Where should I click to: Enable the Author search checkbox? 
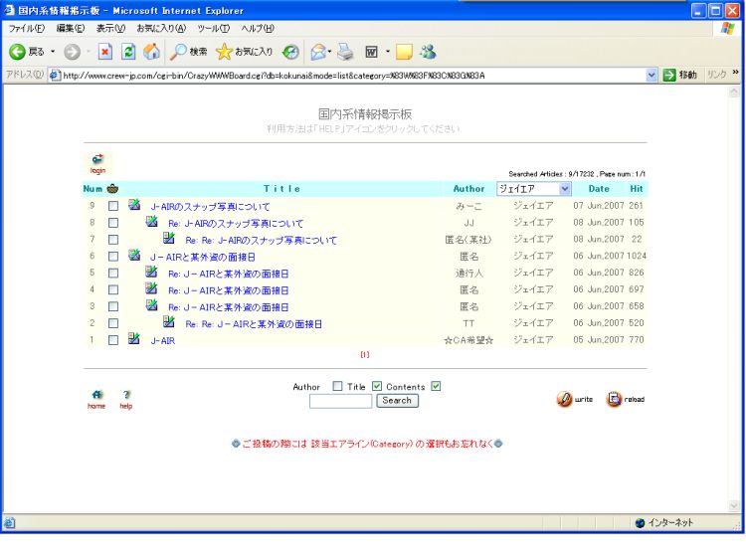337,387
